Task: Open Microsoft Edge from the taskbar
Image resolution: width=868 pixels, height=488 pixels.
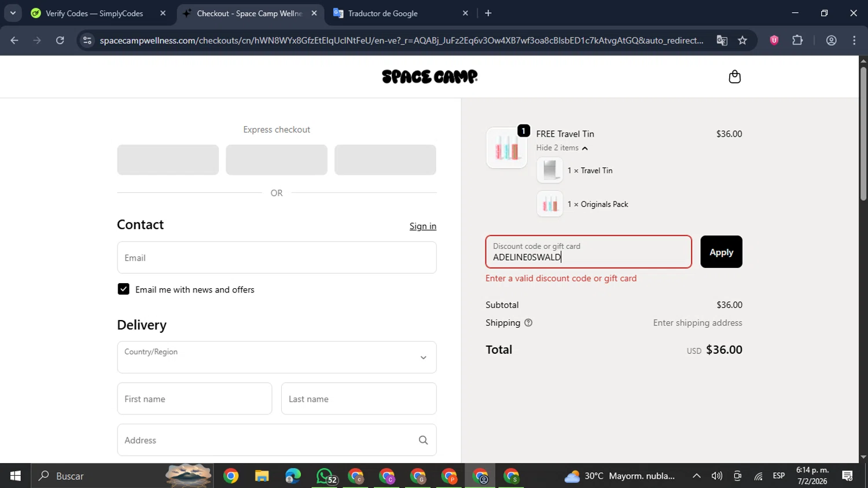Action: coord(293,476)
